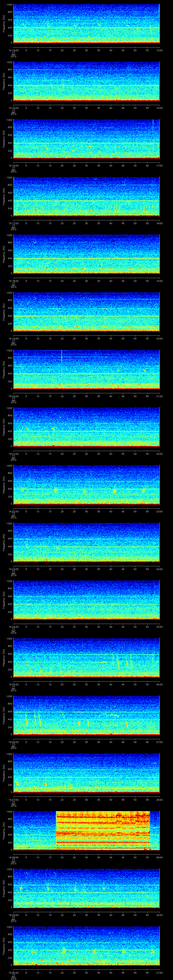Select the spectrogram panel starting at 19:26:00
This screenshot has width=173, height=980.
coord(86,715)
